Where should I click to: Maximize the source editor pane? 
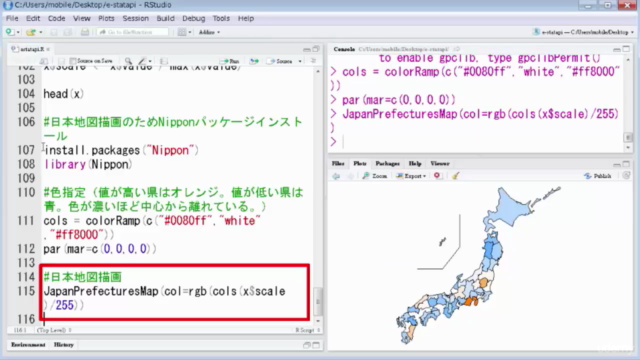click(316, 49)
